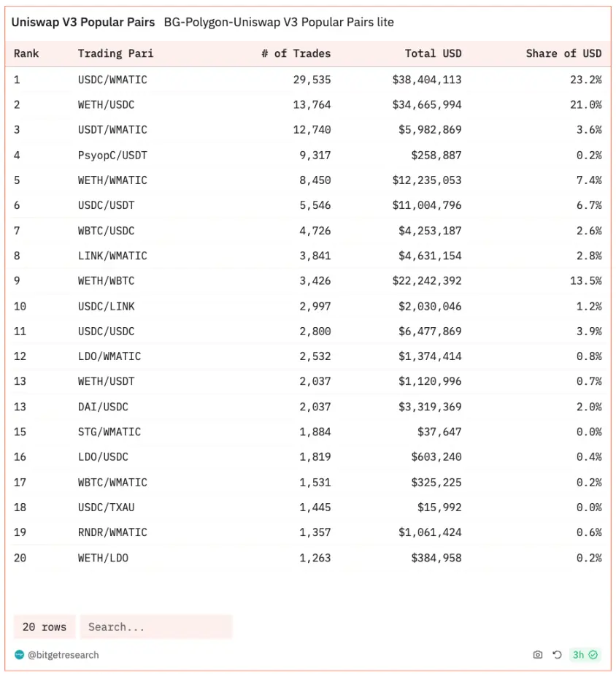Select the USDC/WMATIC trading pair cell
Screen dimensions: 616x674
click(112, 80)
